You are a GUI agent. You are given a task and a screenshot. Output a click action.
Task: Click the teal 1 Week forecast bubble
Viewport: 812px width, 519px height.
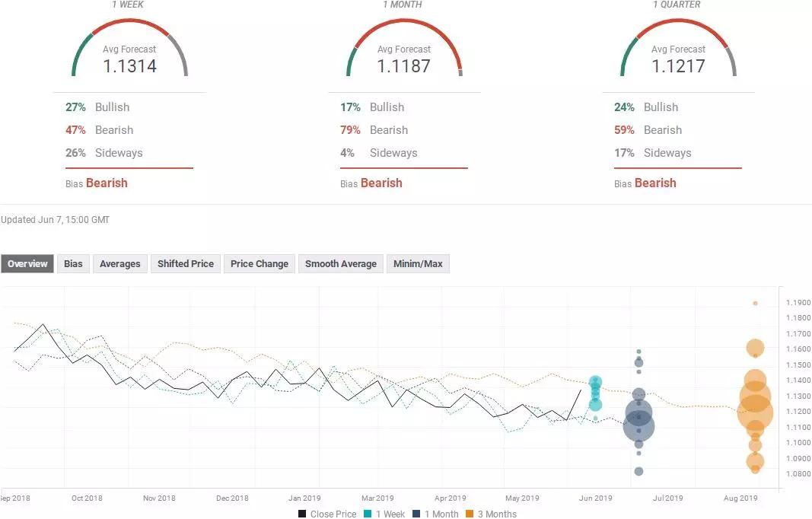click(595, 382)
